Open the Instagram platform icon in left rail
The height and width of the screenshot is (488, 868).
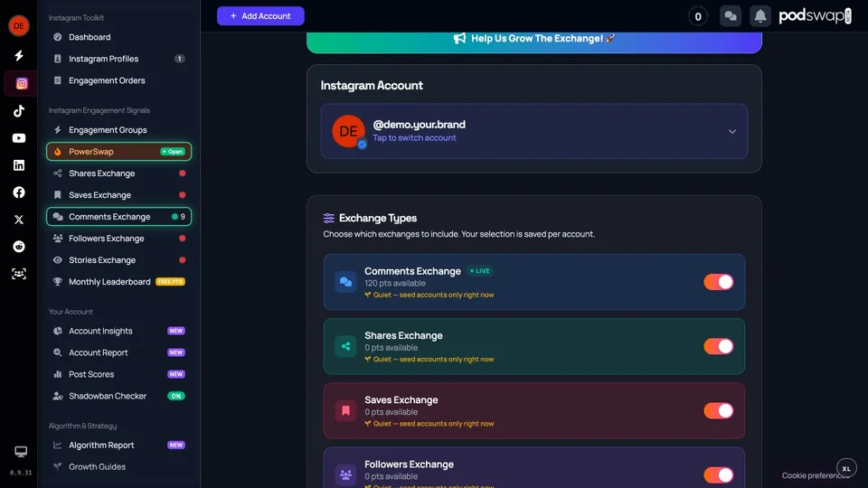point(22,83)
